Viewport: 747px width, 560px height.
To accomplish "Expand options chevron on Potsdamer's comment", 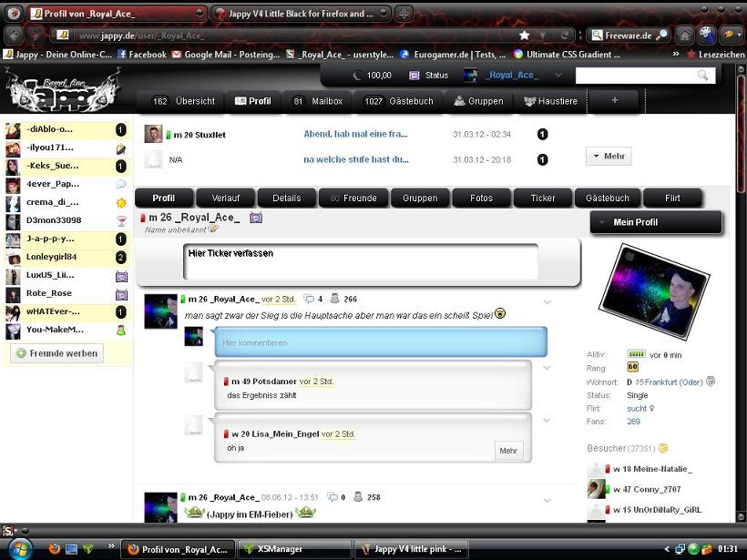I will [x=547, y=368].
